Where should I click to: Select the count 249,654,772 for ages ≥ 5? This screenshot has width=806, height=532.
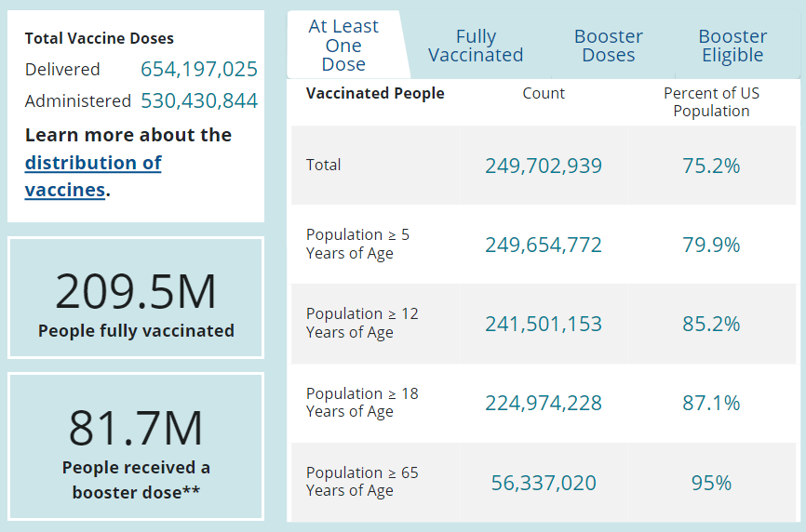coord(544,246)
